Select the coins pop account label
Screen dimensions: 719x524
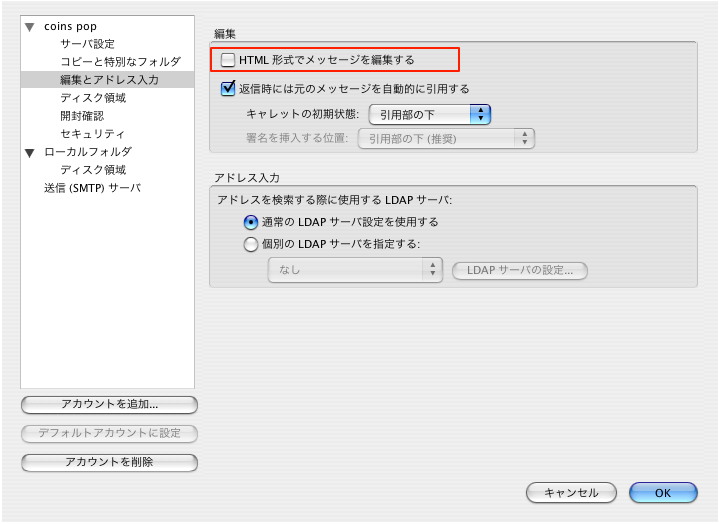click(x=71, y=26)
